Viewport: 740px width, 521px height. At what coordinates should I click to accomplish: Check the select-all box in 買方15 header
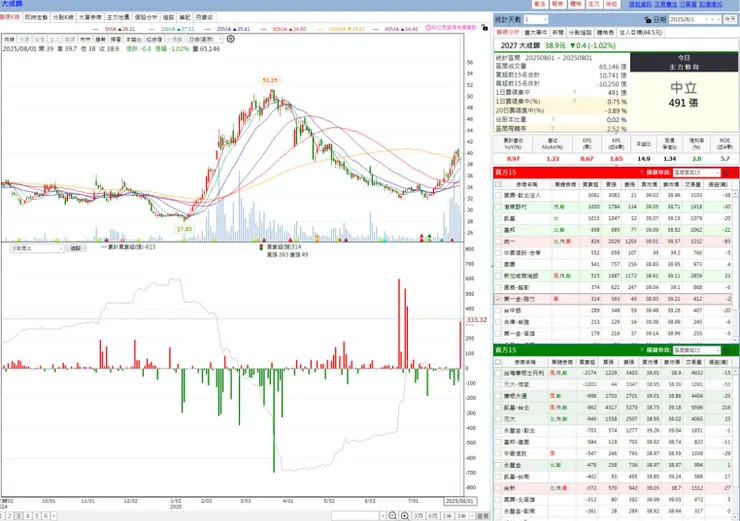point(498,185)
